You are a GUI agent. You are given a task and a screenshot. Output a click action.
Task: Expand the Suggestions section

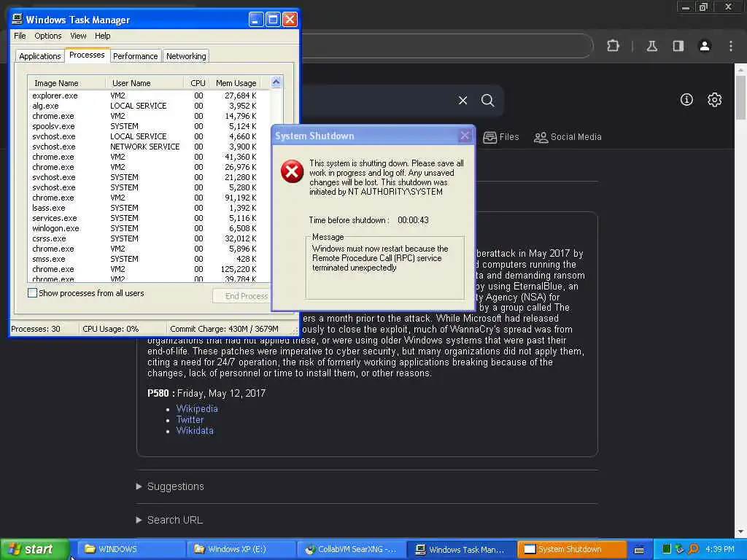pyautogui.click(x=170, y=486)
